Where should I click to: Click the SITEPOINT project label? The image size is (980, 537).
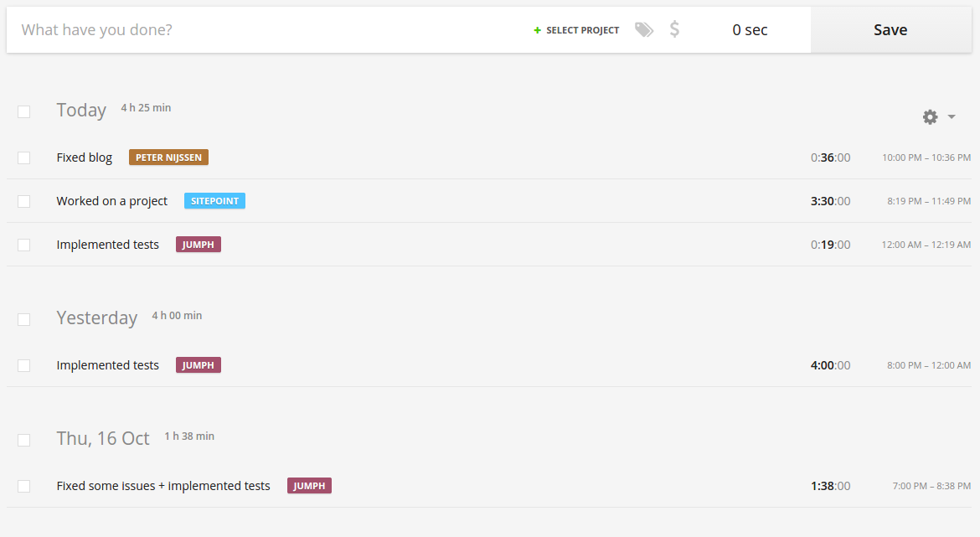click(214, 200)
